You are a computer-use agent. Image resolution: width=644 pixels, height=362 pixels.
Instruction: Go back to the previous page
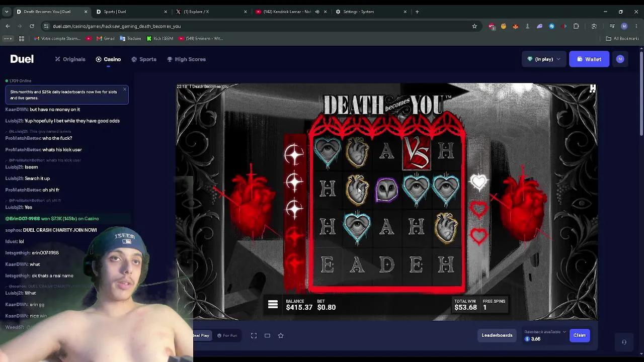8,26
